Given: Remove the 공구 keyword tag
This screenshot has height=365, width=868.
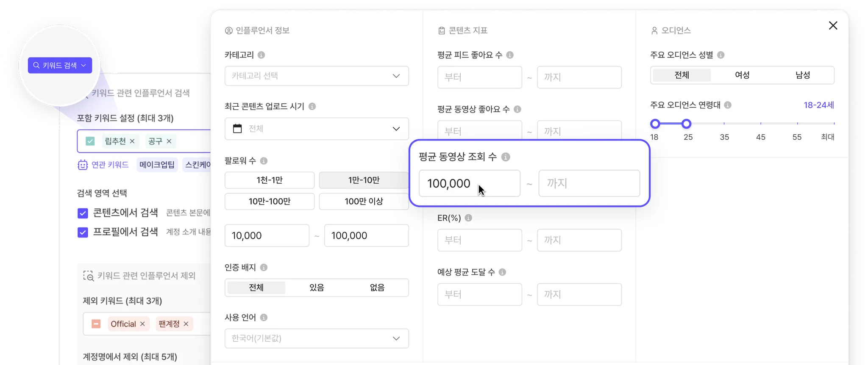Looking at the screenshot, I should coord(169,141).
